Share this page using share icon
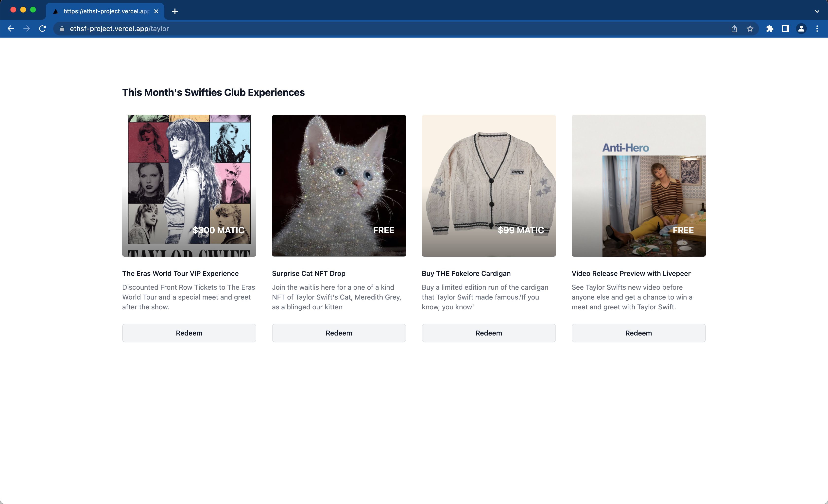This screenshot has width=828, height=504. pos(734,29)
